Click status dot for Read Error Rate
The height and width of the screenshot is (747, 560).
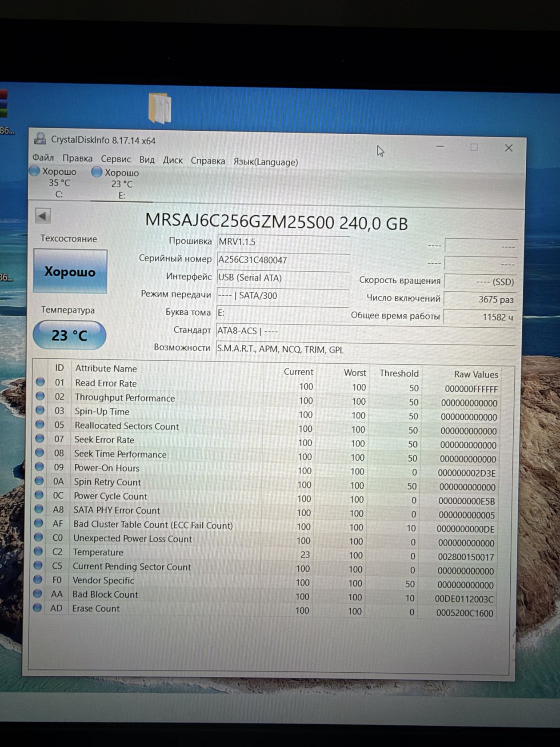[x=40, y=382]
